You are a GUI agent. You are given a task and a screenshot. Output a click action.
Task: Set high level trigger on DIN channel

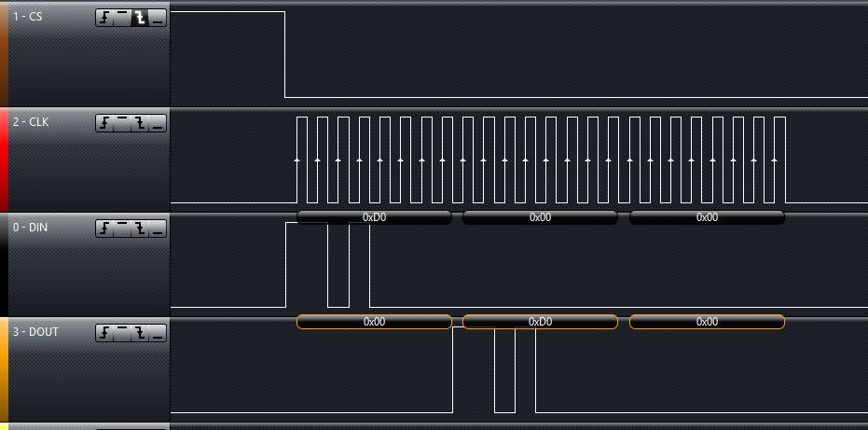coord(122,229)
